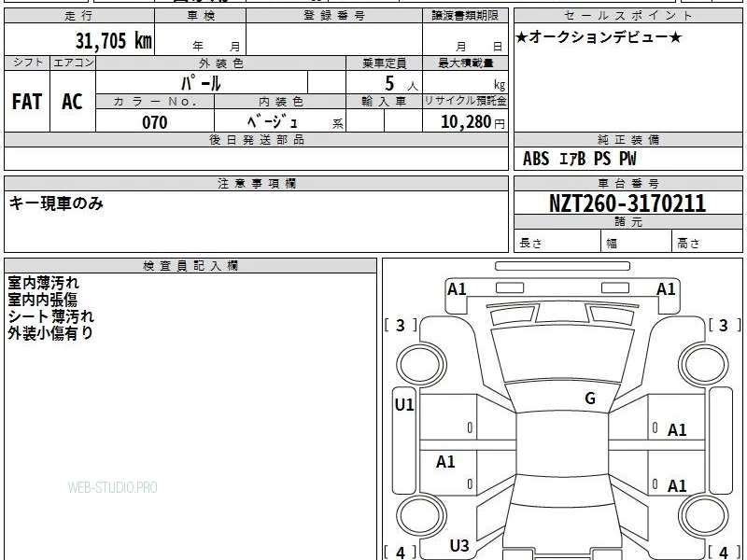Click the 注意事項欄 header bar

pos(256,183)
